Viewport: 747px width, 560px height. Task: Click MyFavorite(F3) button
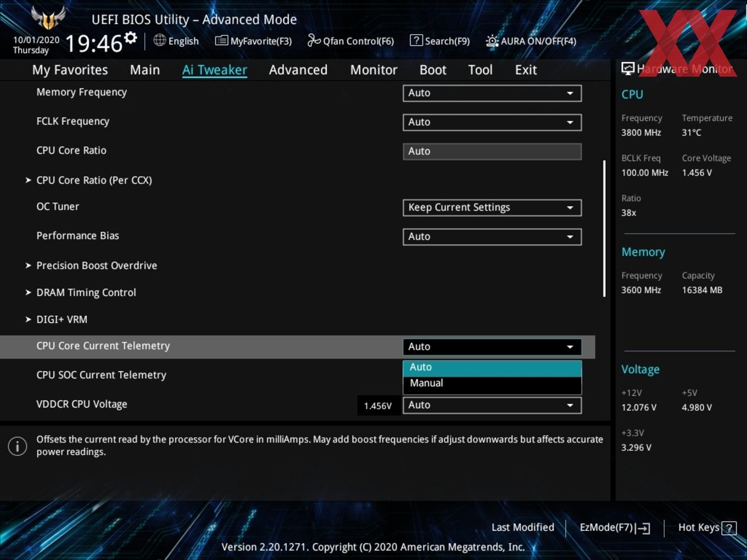[253, 41]
